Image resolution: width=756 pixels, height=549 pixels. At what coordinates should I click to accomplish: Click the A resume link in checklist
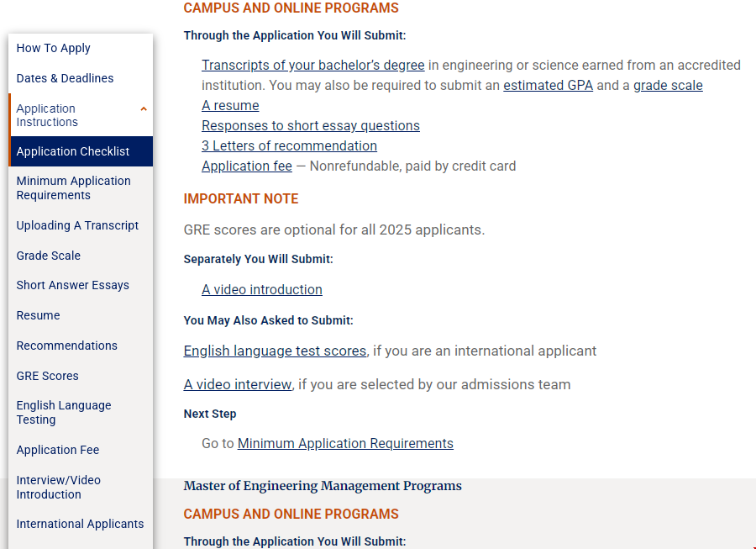point(230,105)
